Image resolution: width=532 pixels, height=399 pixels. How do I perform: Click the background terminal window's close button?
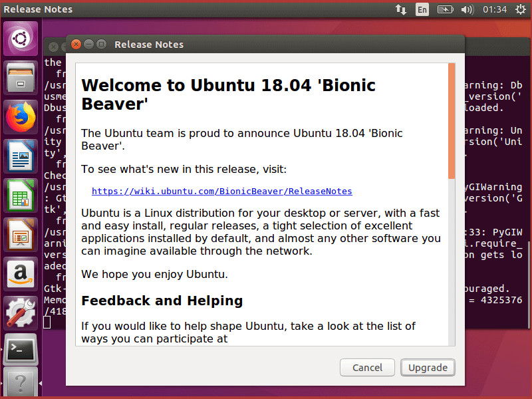[x=53, y=47]
